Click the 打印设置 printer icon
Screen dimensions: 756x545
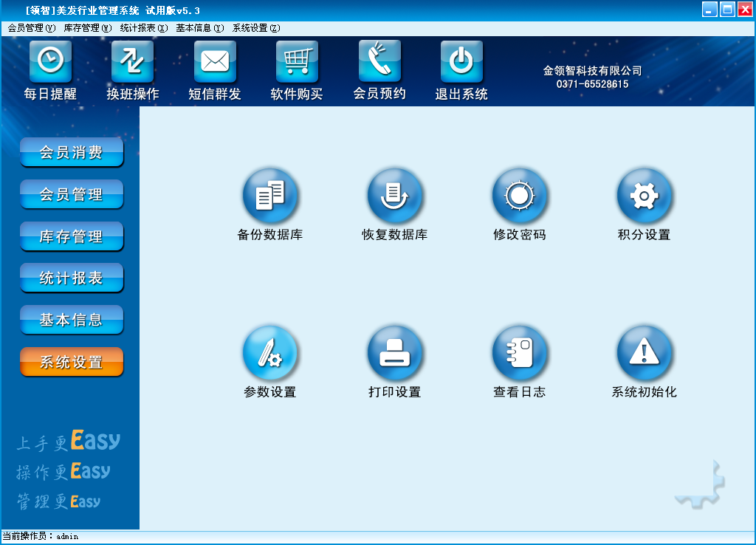tap(395, 353)
